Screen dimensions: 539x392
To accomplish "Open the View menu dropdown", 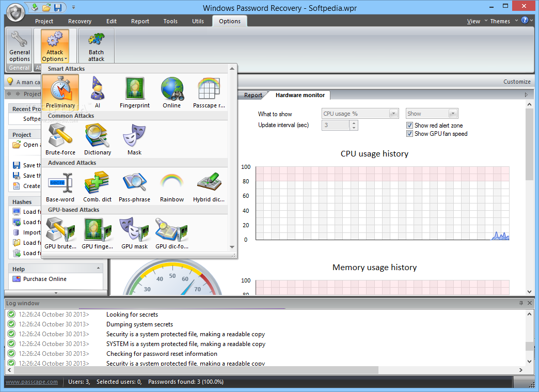I will pos(477,21).
